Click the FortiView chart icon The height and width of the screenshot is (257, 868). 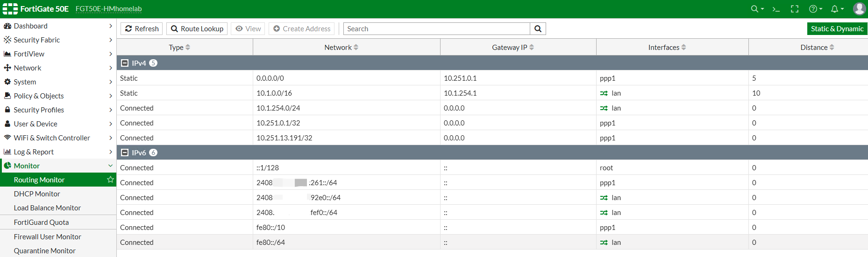tap(7, 54)
